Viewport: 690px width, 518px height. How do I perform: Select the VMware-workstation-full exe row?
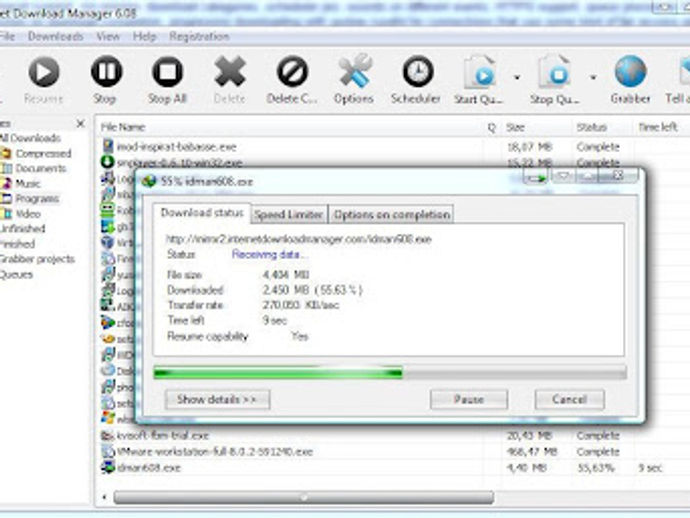pos(392,452)
